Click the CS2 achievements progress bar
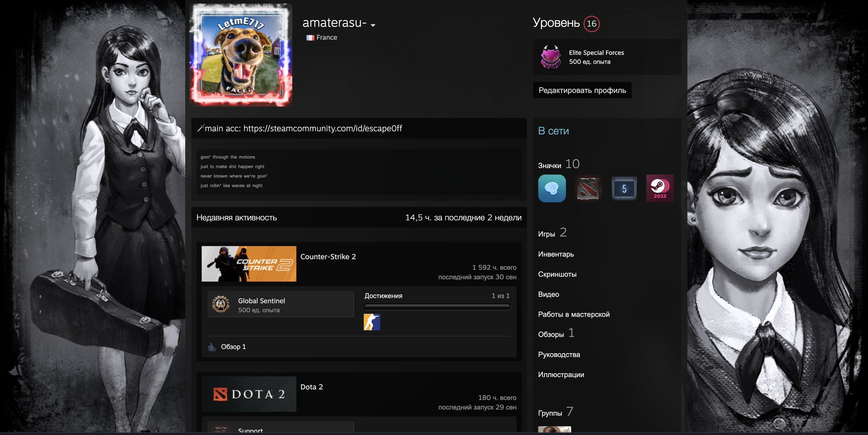Viewport: 868px width, 435px height. coord(437,307)
